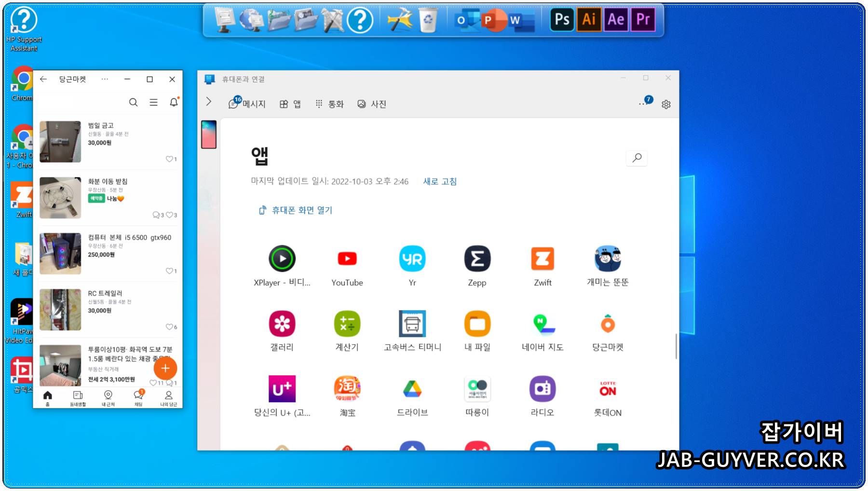Expand the Phone Link side panel chevron

coord(209,101)
